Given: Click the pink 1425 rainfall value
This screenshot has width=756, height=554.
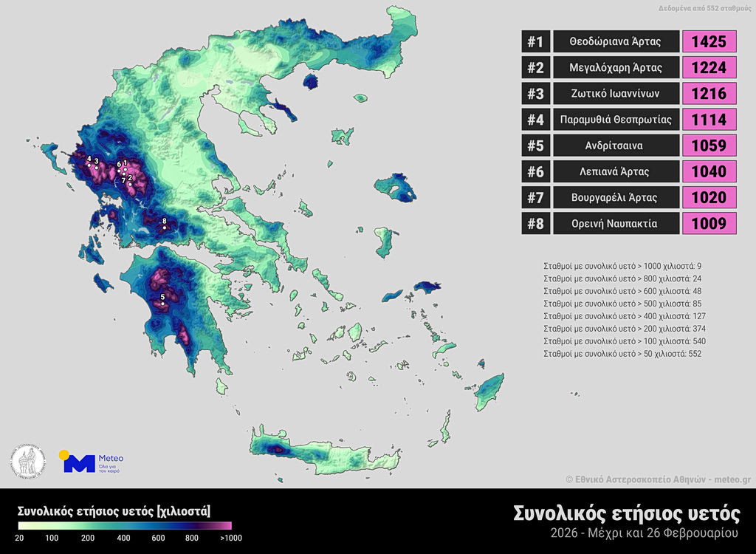Looking at the screenshot, I should tap(709, 42).
